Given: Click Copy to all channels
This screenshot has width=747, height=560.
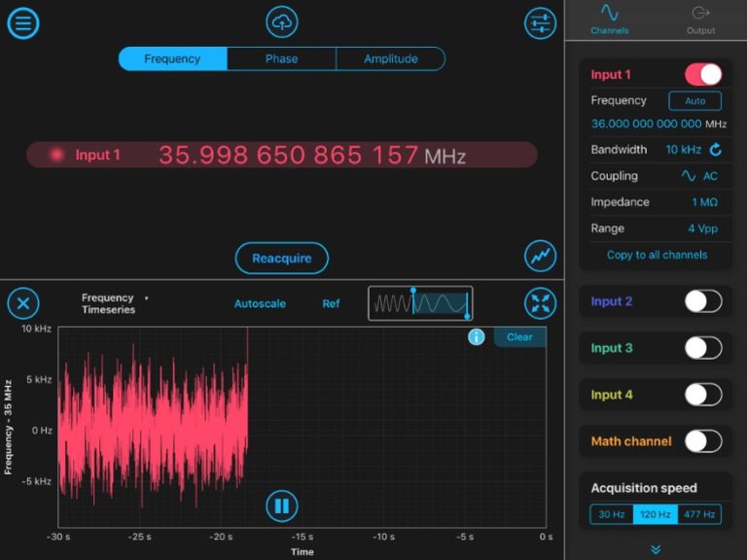Looking at the screenshot, I should click(657, 255).
